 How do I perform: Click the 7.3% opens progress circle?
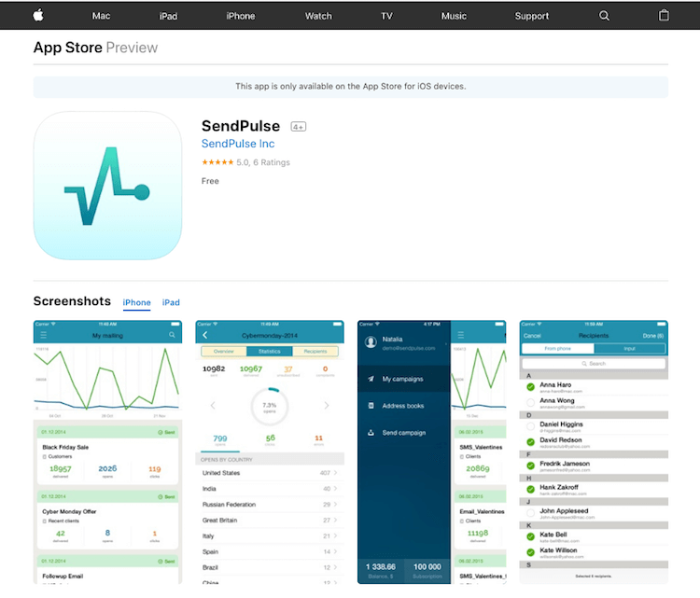point(270,406)
